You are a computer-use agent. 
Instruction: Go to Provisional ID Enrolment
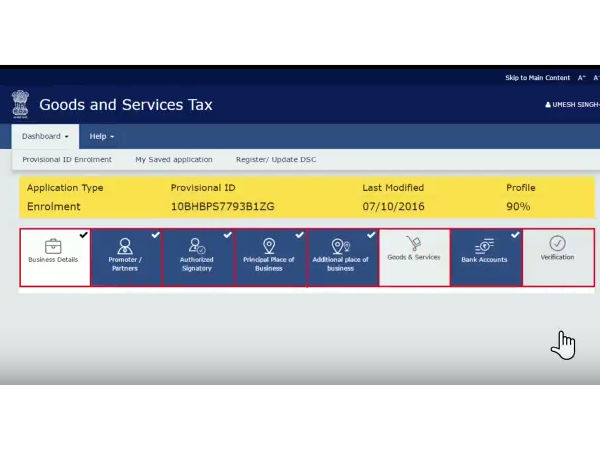click(67, 159)
